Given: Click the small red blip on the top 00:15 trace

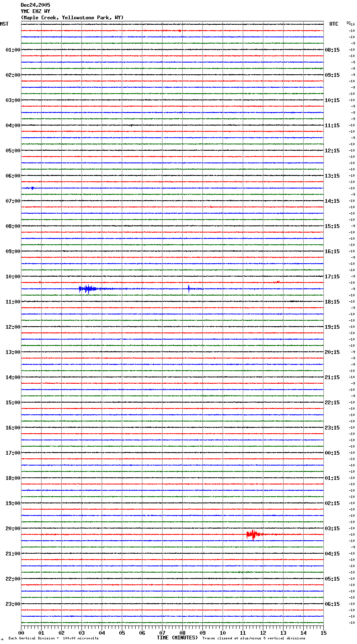Looking at the screenshot, I should pyautogui.click(x=179, y=31).
